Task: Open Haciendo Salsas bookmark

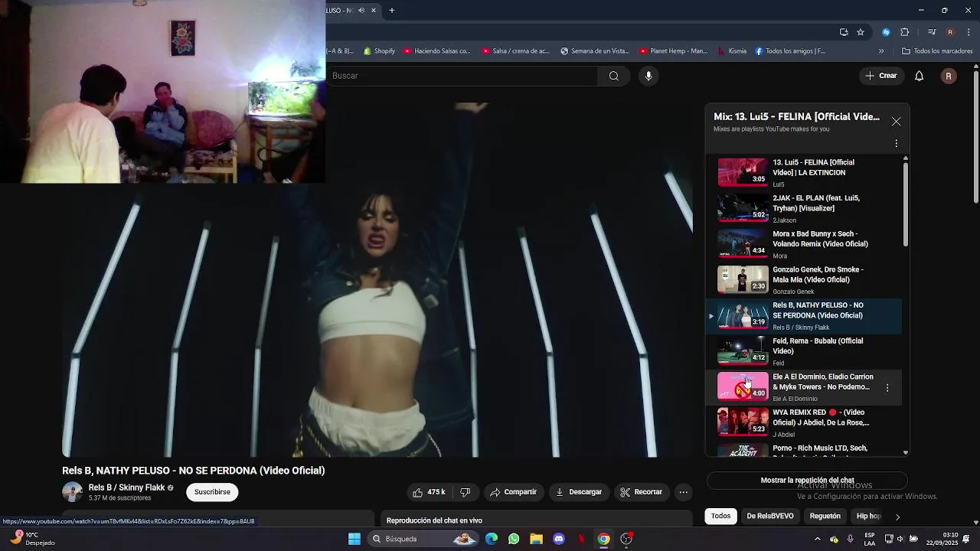Action: click(x=437, y=51)
